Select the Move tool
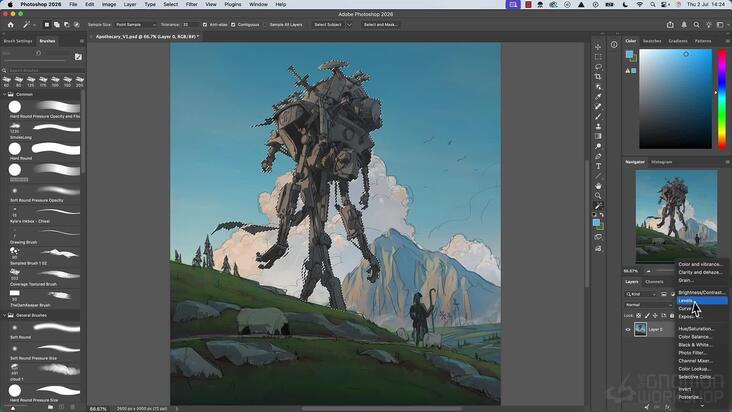This screenshot has height=412, width=732. (598, 47)
